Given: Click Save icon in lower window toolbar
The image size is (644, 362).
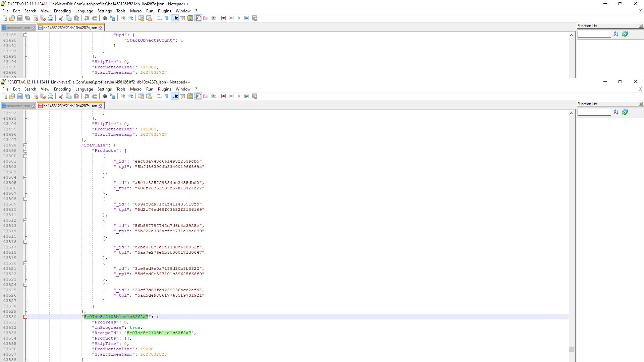Looking at the screenshot, I should [x=20, y=97].
